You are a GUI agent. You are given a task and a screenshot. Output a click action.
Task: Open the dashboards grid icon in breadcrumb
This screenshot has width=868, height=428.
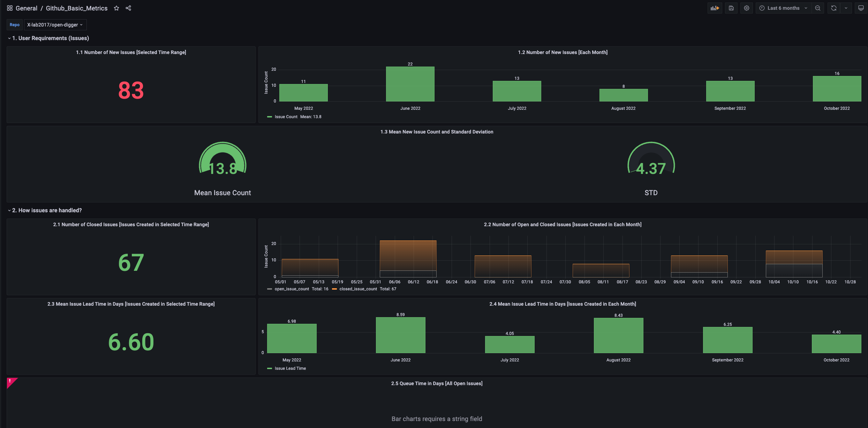[9, 8]
